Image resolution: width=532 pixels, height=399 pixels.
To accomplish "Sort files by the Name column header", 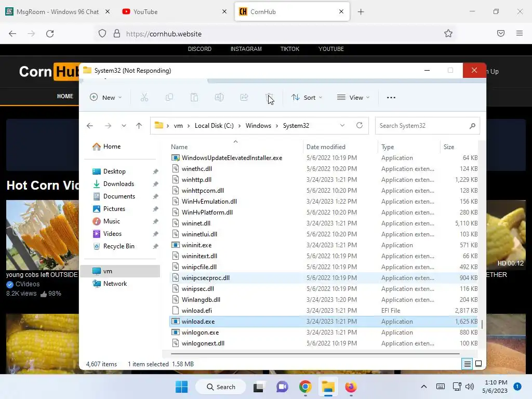I will pyautogui.click(x=179, y=147).
